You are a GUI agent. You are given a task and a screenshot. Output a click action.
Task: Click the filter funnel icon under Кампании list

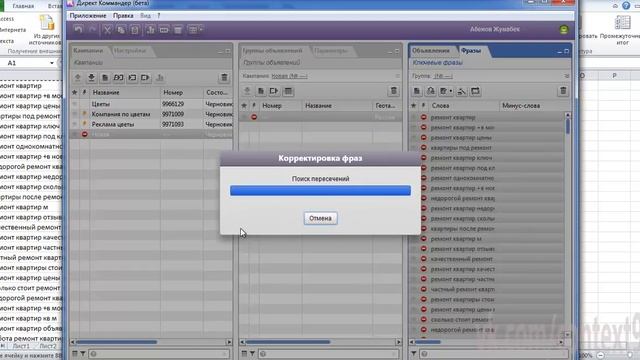82,353
